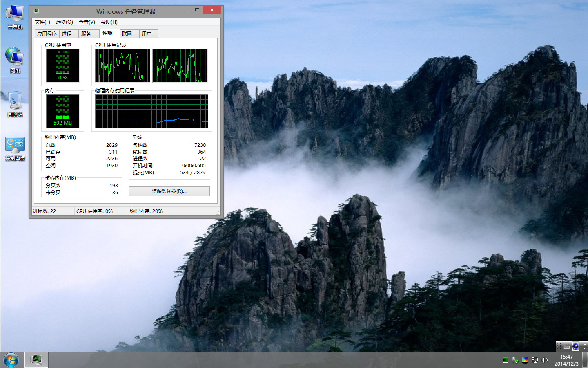Open the 计算机 (Computer) desktop icon

15,17
